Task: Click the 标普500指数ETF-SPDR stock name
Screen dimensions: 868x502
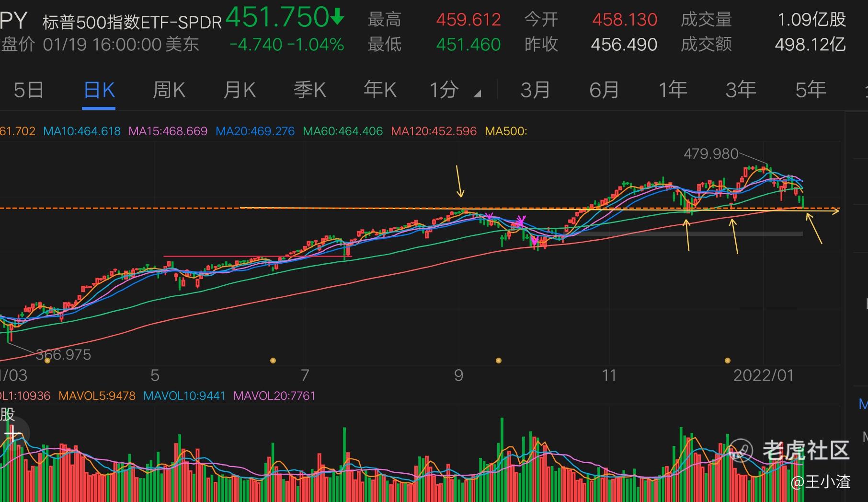Action: (x=132, y=22)
